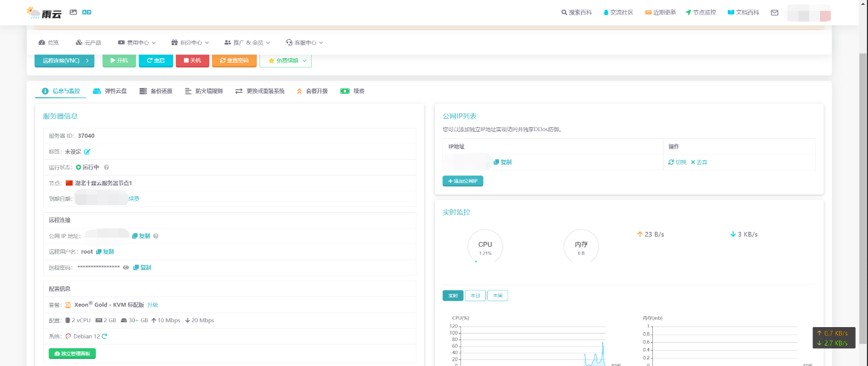The image size is (868, 366).
Task: Switch to the 续费 tab
Action: tap(353, 91)
